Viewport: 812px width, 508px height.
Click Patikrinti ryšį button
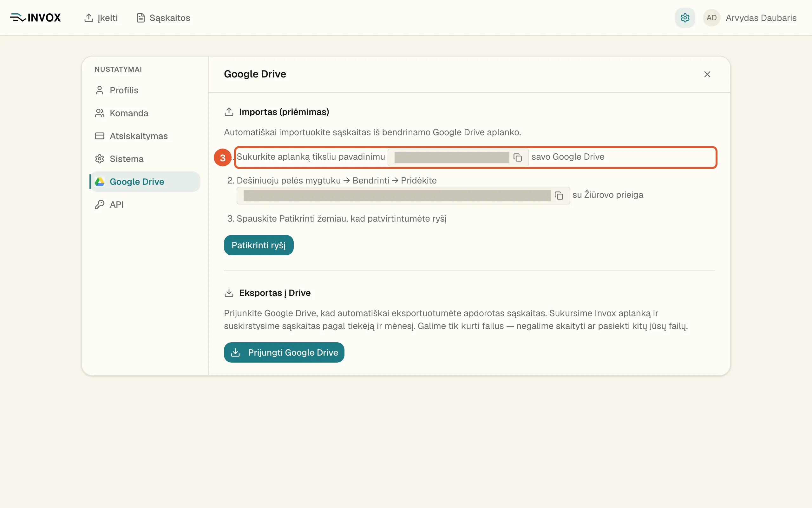(x=259, y=245)
